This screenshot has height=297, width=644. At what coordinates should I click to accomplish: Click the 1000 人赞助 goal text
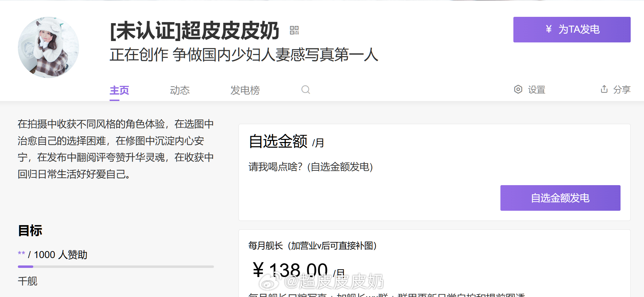point(61,255)
